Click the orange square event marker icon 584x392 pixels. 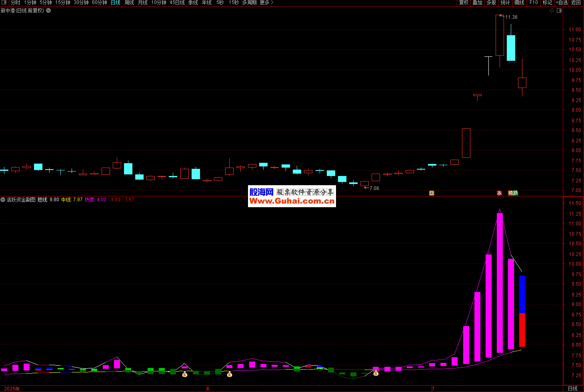click(432, 193)
